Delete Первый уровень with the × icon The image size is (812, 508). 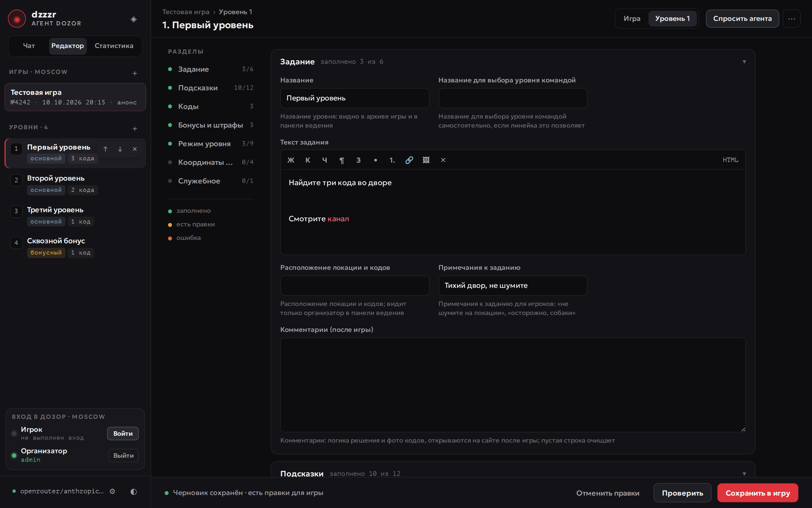134,149
